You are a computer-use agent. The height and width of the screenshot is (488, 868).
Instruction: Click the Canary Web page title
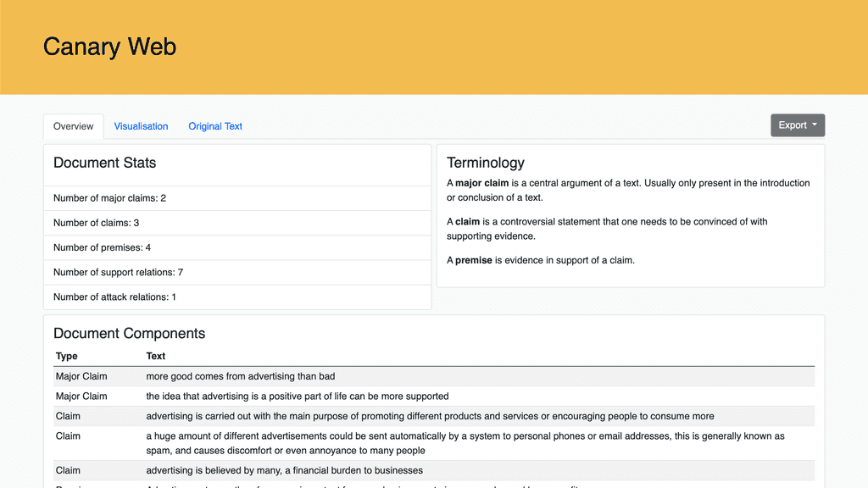109,47
